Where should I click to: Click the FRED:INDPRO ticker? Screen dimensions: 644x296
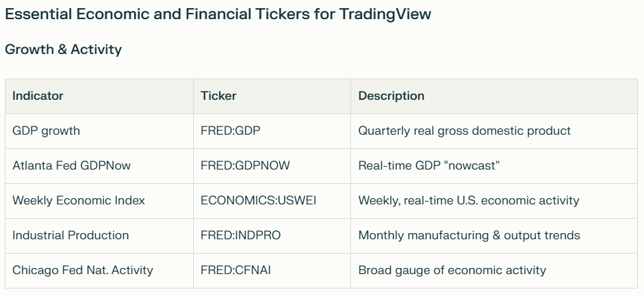(x=241, y=235)
